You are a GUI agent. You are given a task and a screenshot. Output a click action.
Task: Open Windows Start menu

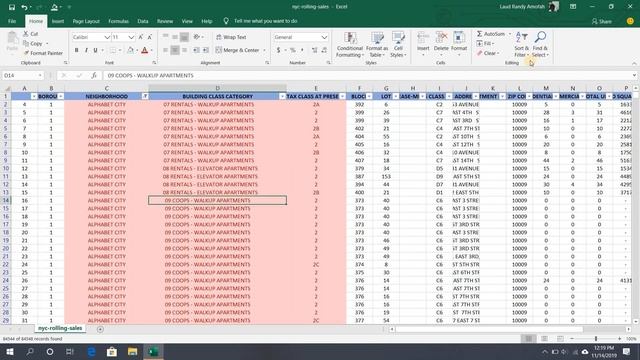coord(10,351)
